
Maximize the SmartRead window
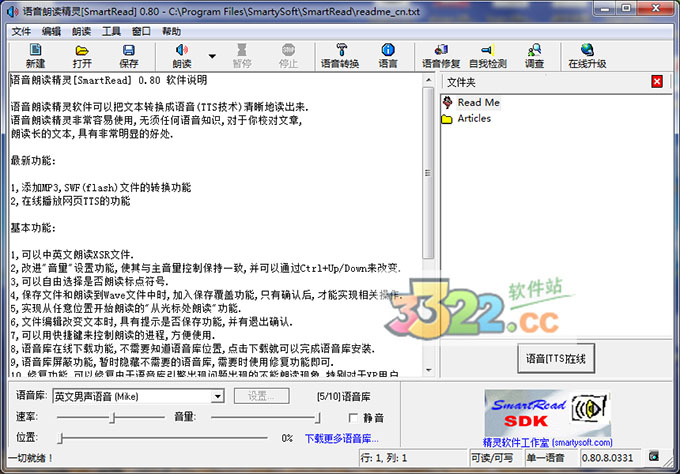click(626, 8)
